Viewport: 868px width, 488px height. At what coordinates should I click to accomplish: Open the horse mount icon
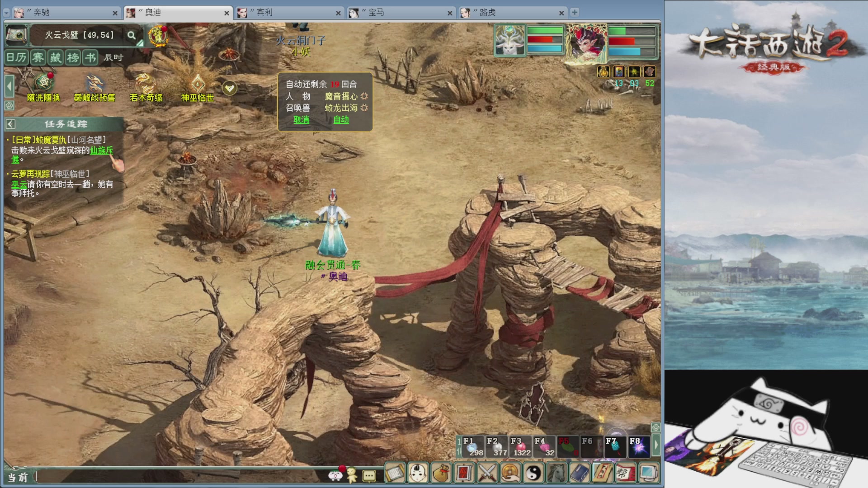[557, 473]
